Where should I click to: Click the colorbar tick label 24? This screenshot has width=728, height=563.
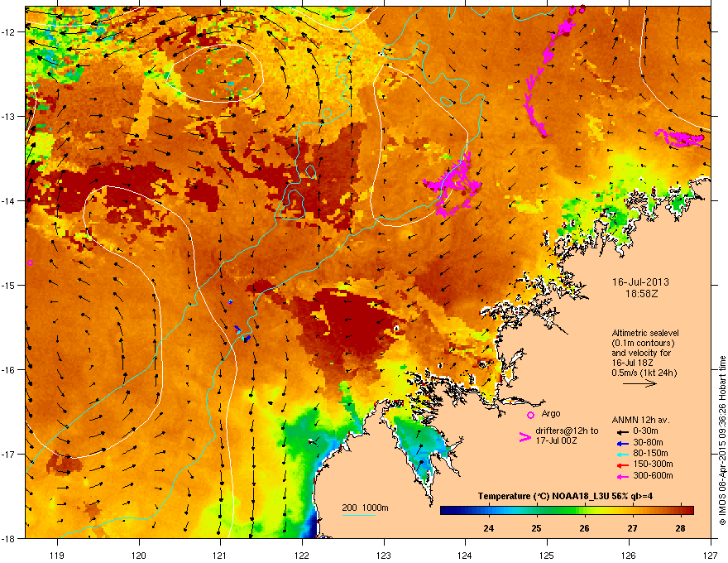click(488, 528)
